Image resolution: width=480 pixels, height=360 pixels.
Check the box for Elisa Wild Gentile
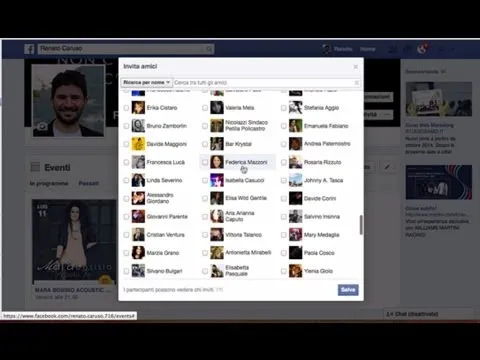pos(205,198)
